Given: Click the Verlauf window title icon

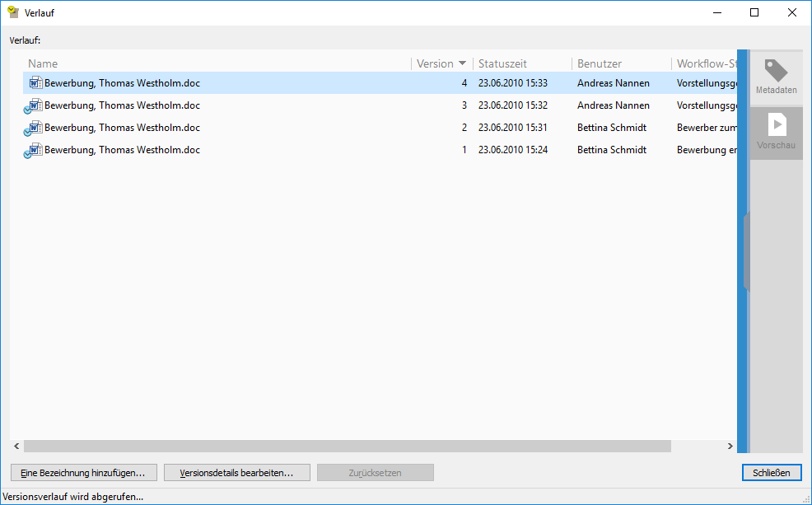Looking at the screenshot, I should tap(13, 12).
